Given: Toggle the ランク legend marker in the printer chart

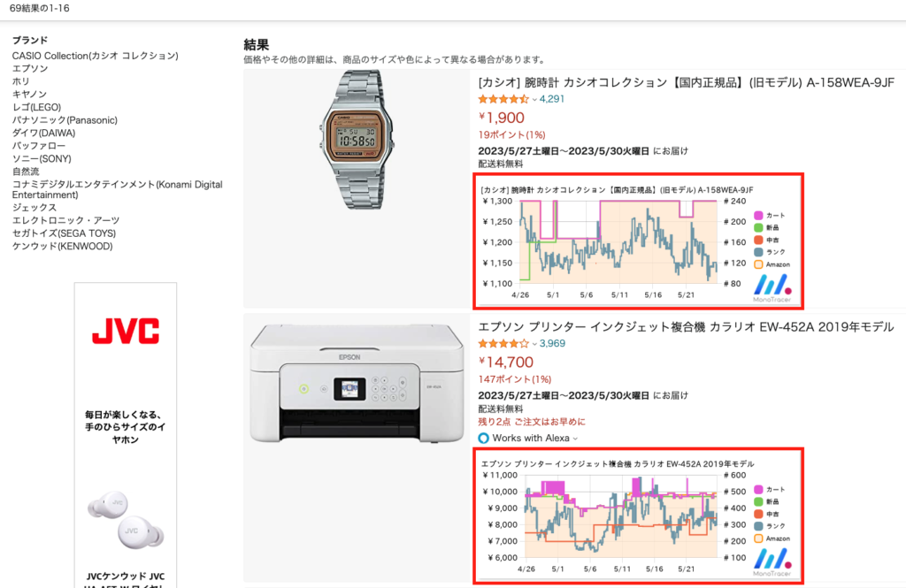Looking at the screenshot, I should pos(758,526).
